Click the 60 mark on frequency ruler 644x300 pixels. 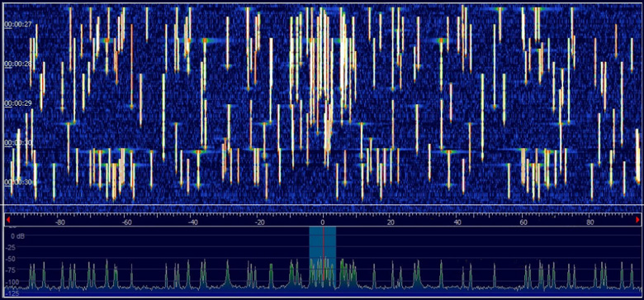tap(523, 222)
